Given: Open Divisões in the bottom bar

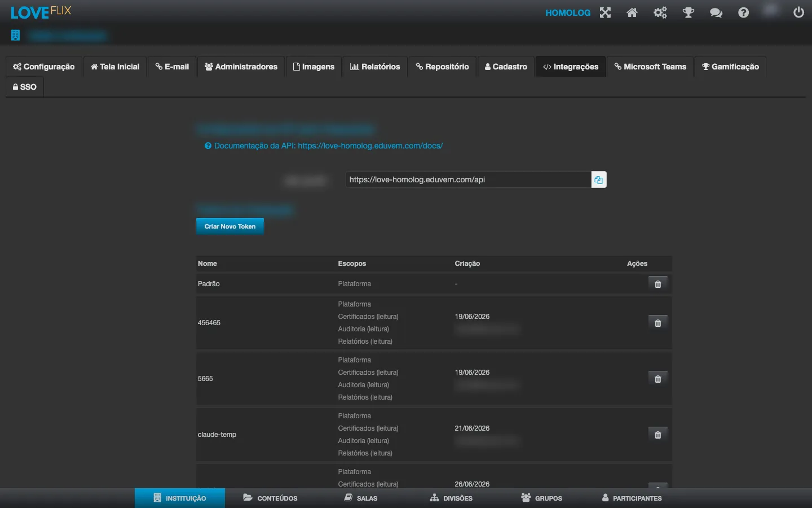Looking at the screenshot, I should [451, 498].
